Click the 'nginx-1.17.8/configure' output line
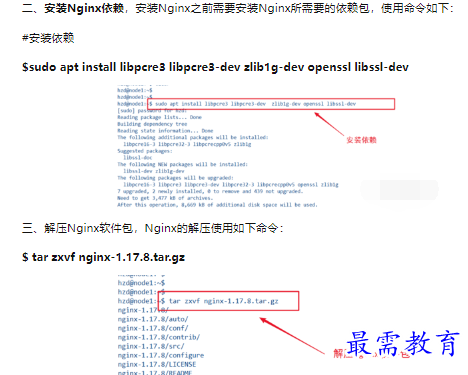This screenshot has width=468, height=375. click(x=161, y=355)
